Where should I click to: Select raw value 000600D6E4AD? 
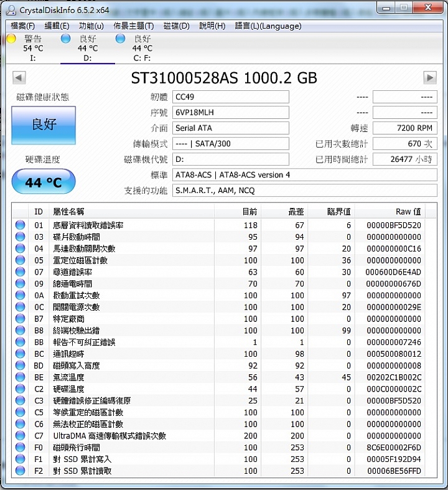[393, 272]
